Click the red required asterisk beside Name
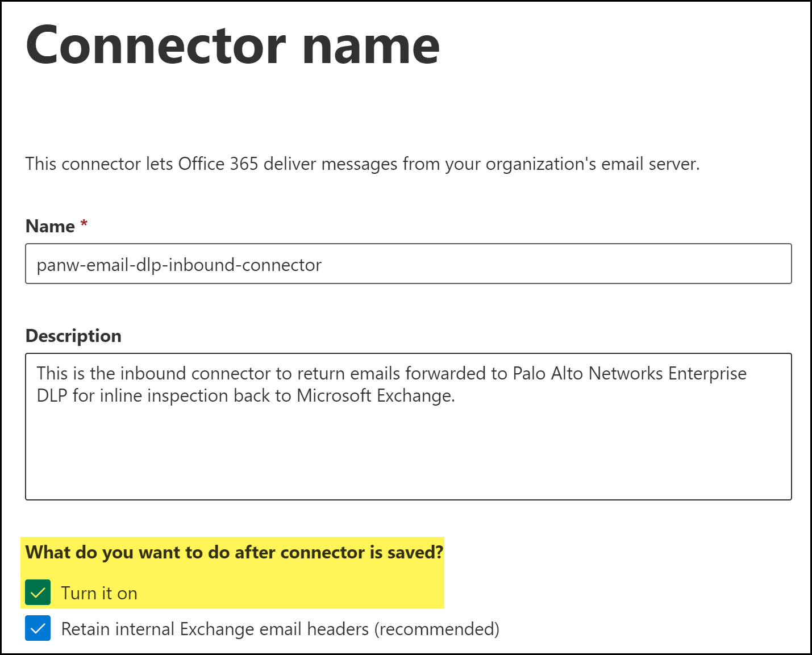This screenshot has height=655, width=812. click(x=84, y=224)
